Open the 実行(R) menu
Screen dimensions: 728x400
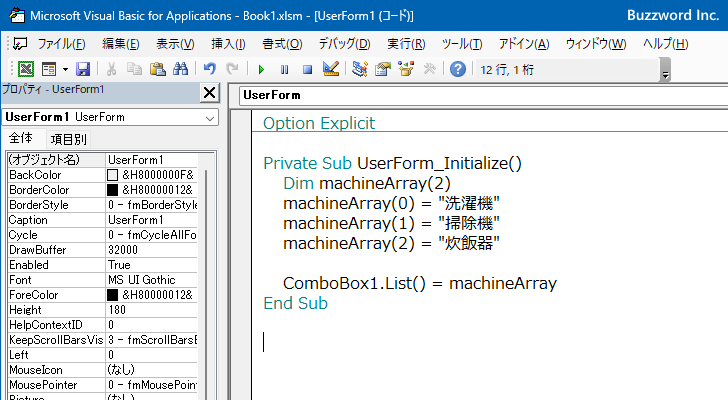(x=406, y=44)
